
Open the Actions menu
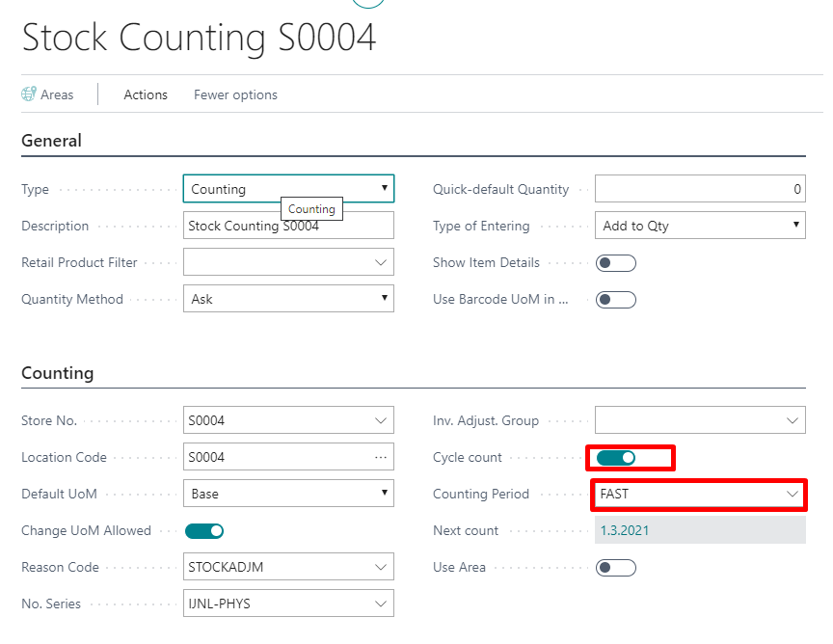146,94
